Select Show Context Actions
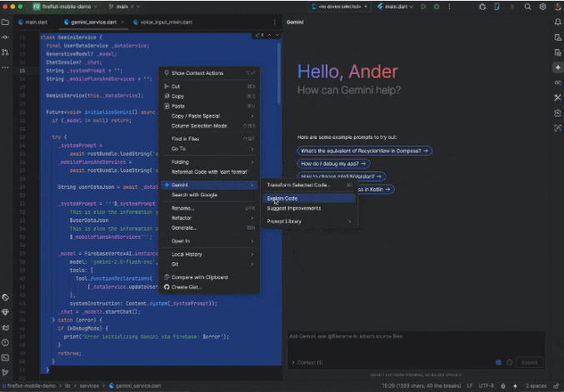Image resolution: width=564 pixels, height=392 pixels. coord(209,73)
